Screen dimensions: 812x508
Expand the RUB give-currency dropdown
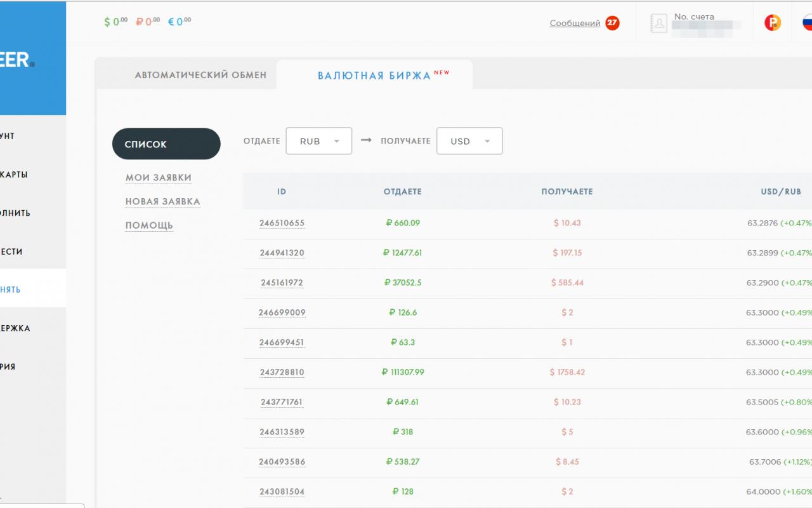coord(319,141)
